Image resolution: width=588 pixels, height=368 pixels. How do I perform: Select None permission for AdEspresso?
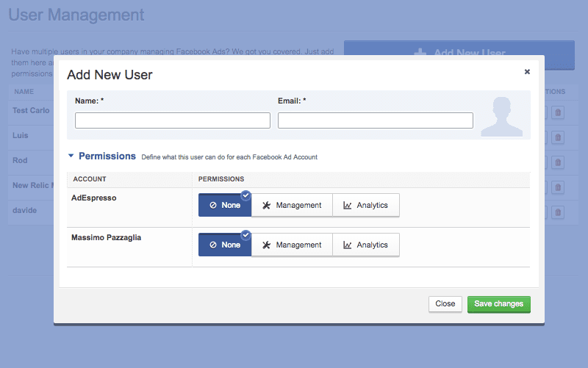coord(224,206)
